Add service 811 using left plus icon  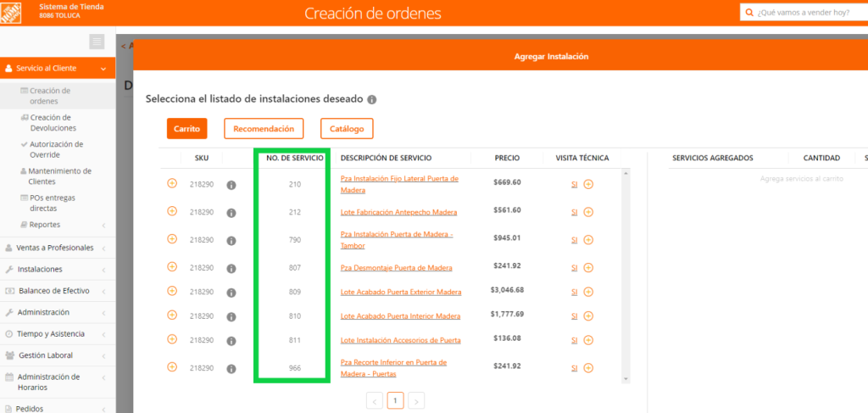172,339
